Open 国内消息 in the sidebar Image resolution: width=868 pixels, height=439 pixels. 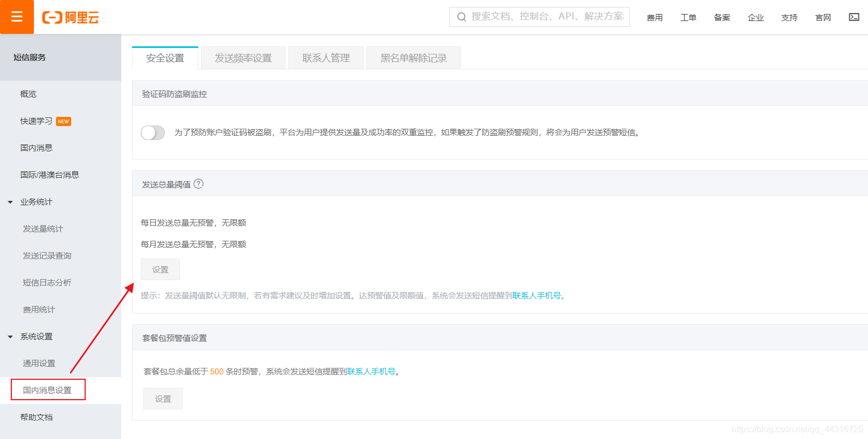(36, 148)
